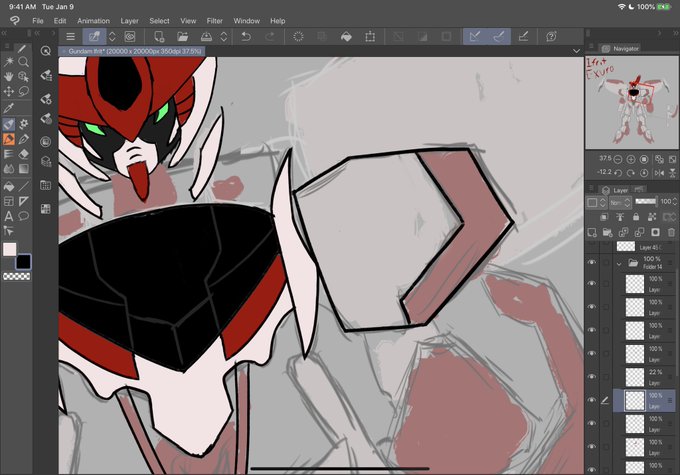The height and width of the screenshot is (475, 680).
Task: Expand the stepper beside the Save icon
Action: point(224,36)
